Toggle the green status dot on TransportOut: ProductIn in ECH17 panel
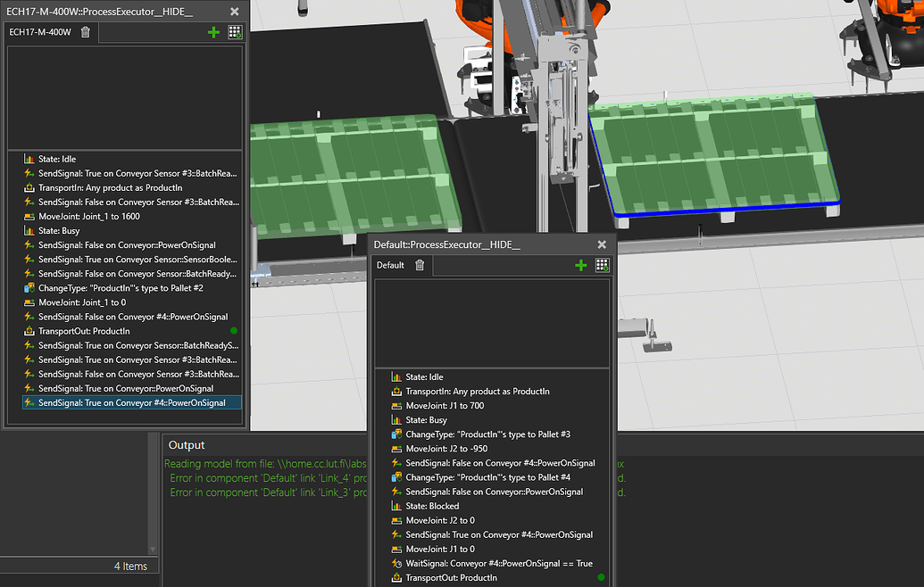Image resolution: width=924 pixels, height=587 pixels. (233, 330)
